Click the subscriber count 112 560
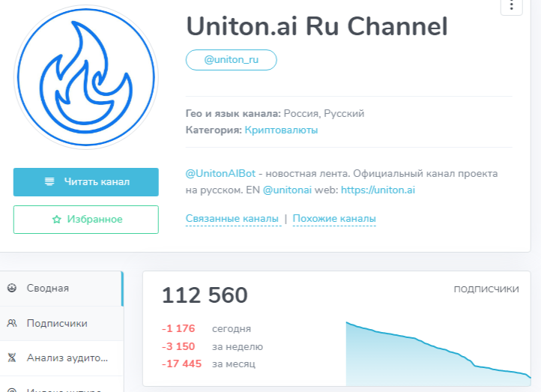The width and height of the screenshot is (541, 392). point(205,295)
